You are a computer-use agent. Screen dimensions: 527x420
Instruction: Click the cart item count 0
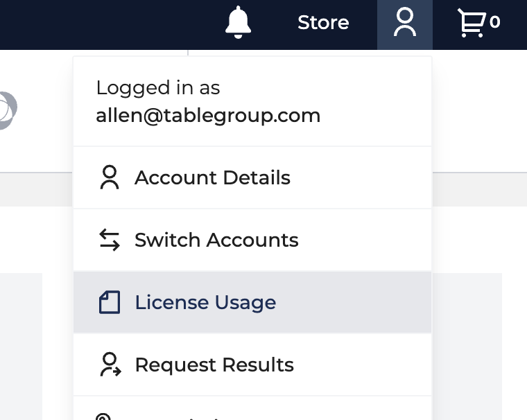[494, 22]
